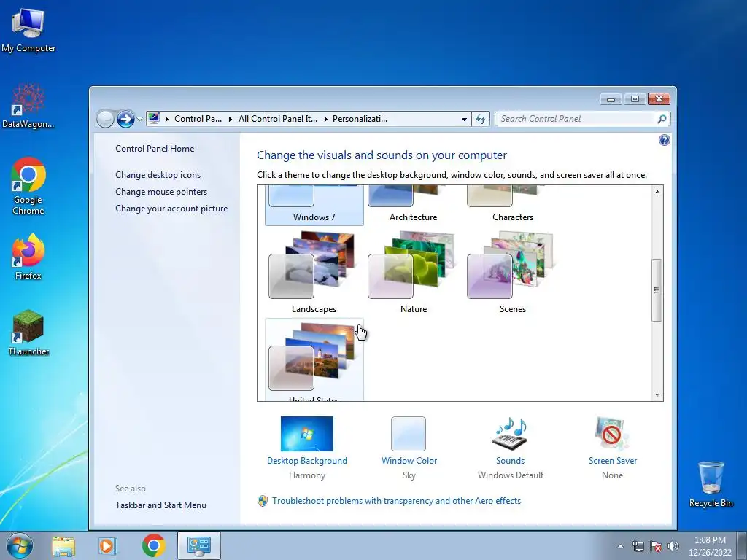Select the Windows 7 theme
The height and width of the screenshot is (560, 747).
(x=314, y=205)
